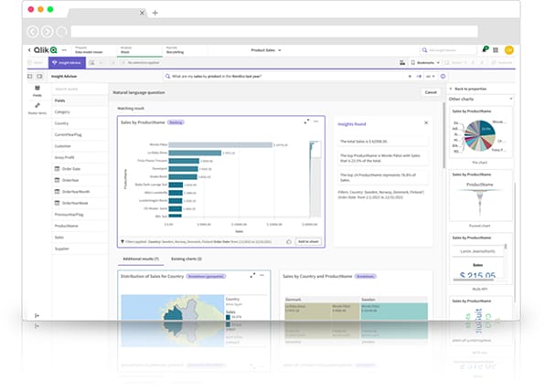
Task: Toggle the right panel view icon
Action: pyautogui.click(x=39, y=76)
